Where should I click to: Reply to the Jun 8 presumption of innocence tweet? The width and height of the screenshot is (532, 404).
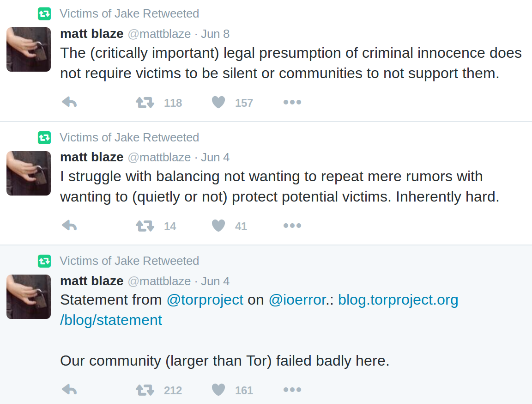pyautogui.click(x=70, y=102)
